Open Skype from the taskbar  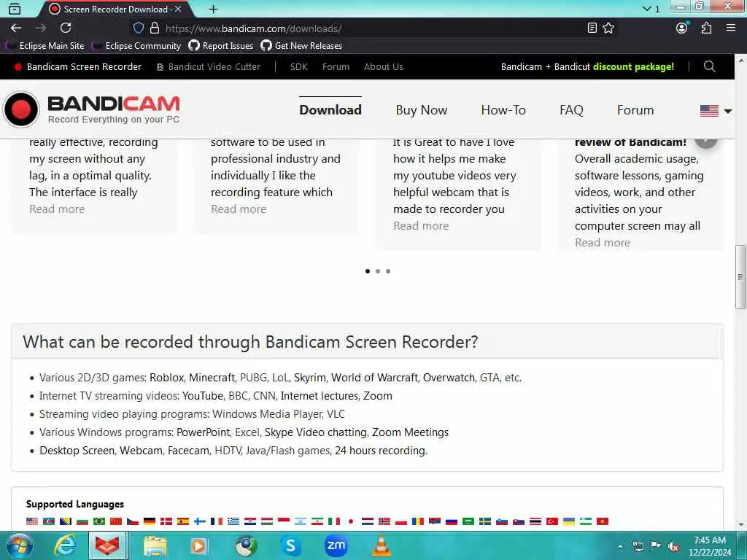point(290,545)
